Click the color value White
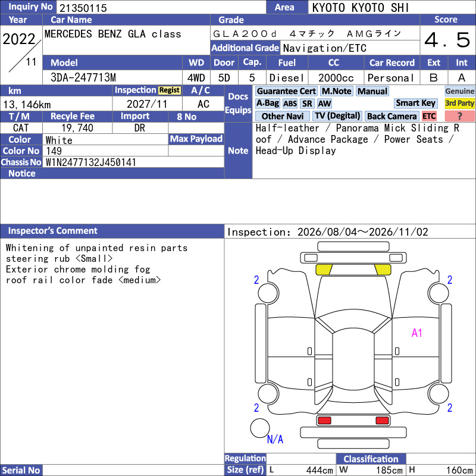This screenshot has height=476, width=476. pos(59,140)
